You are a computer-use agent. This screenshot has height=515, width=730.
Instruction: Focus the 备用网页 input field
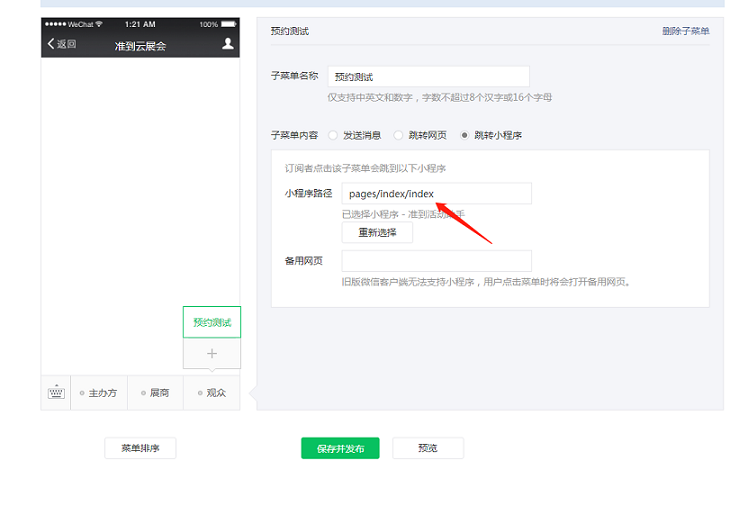(x=437, y=261)
